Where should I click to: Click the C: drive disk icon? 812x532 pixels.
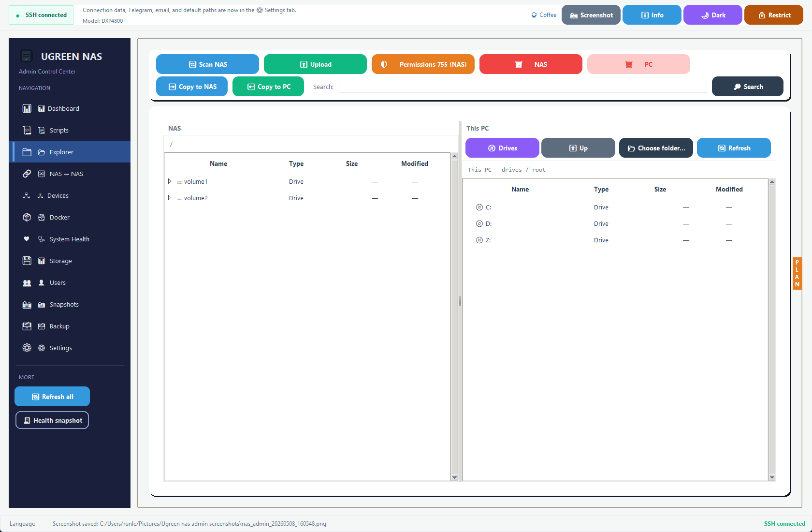(x=479, y=207)
